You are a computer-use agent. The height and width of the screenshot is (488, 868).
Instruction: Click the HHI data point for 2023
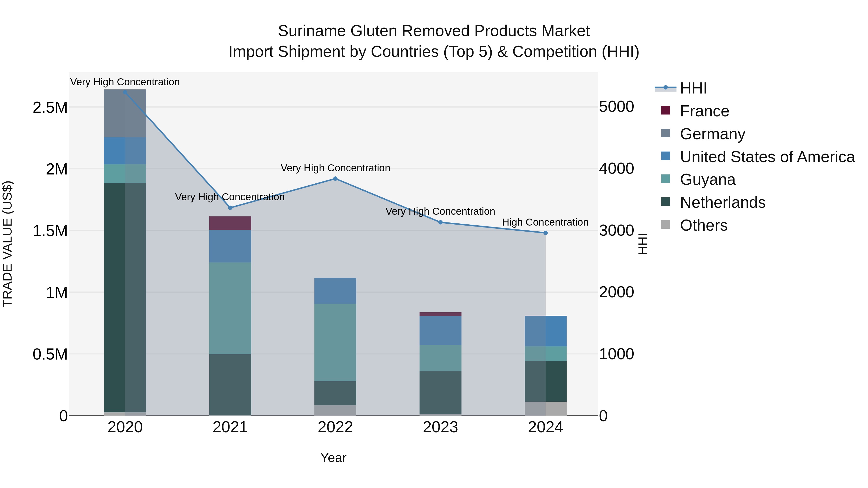tap(441, 222)
